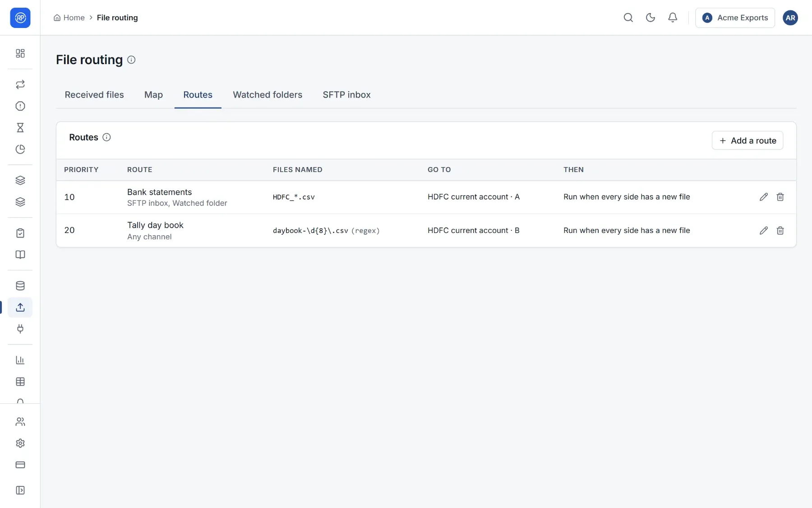Edit the Bank statements route
This screenshot has width=812, height=508.
tap(763, 197)
